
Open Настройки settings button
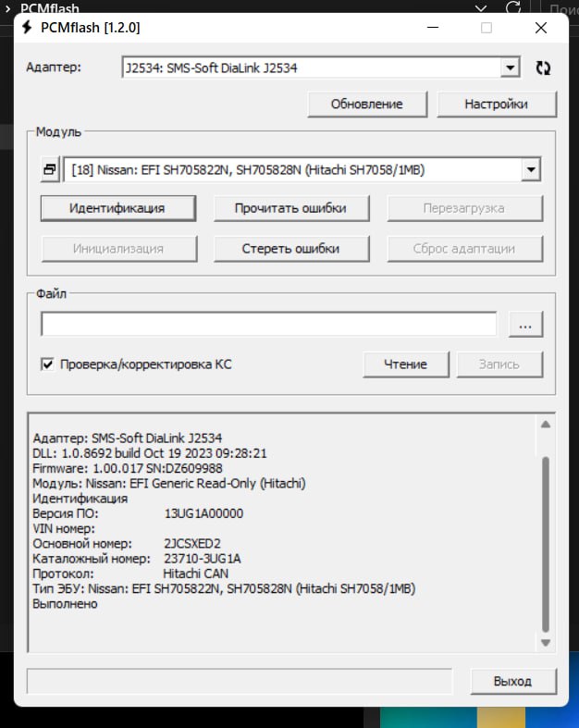(x=496, y=104)
